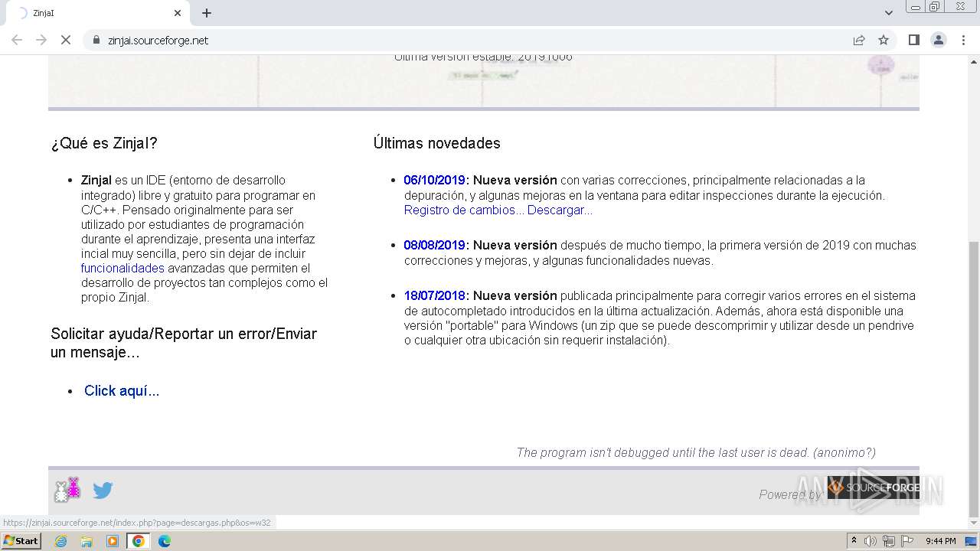
Task: Open the Edge taskbar icon
Action: click(164, 541)
